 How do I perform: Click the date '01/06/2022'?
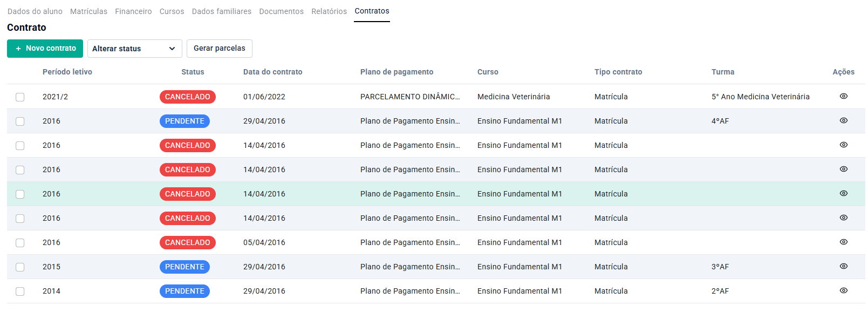pyautogui.click(x=264, y=97)
